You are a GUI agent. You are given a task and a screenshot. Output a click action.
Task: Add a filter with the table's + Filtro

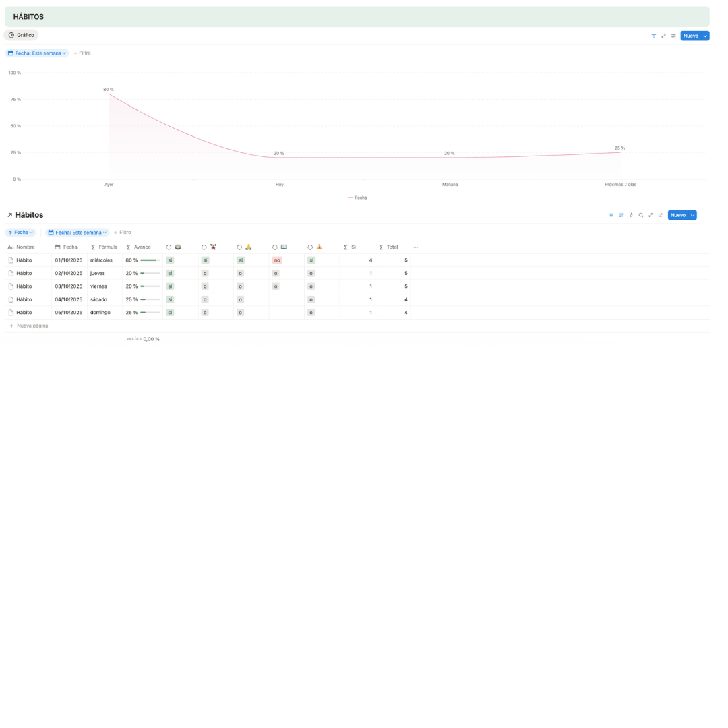click(x=123, y=232)
